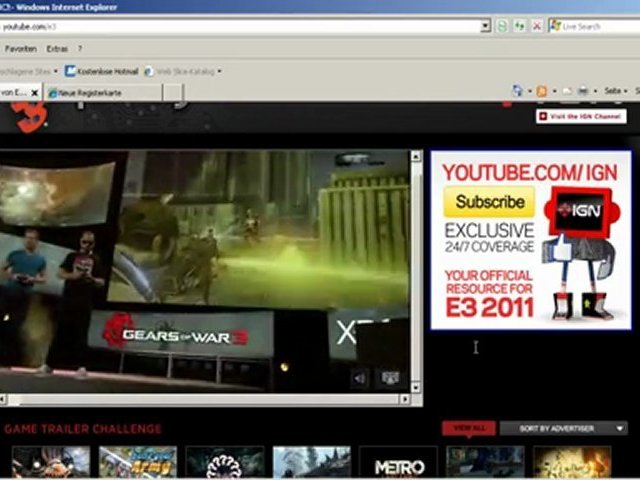Click the home icon in command bar
640x480 pixels.
coord(518,91)
